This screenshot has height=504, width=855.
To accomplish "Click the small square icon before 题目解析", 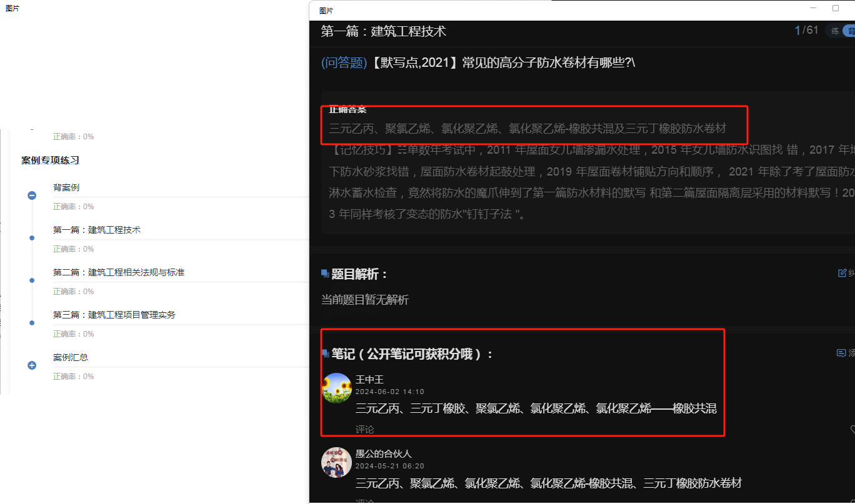I will point(325,273).
